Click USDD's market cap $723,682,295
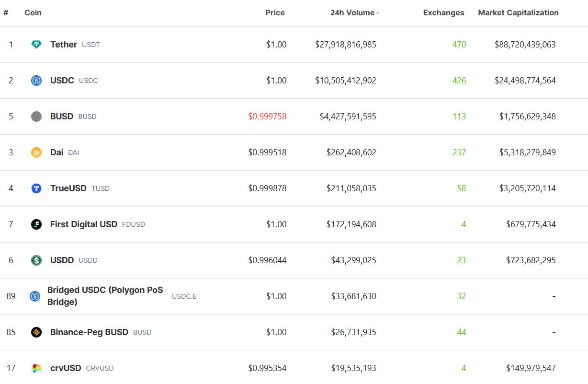 tap(531, 260)
